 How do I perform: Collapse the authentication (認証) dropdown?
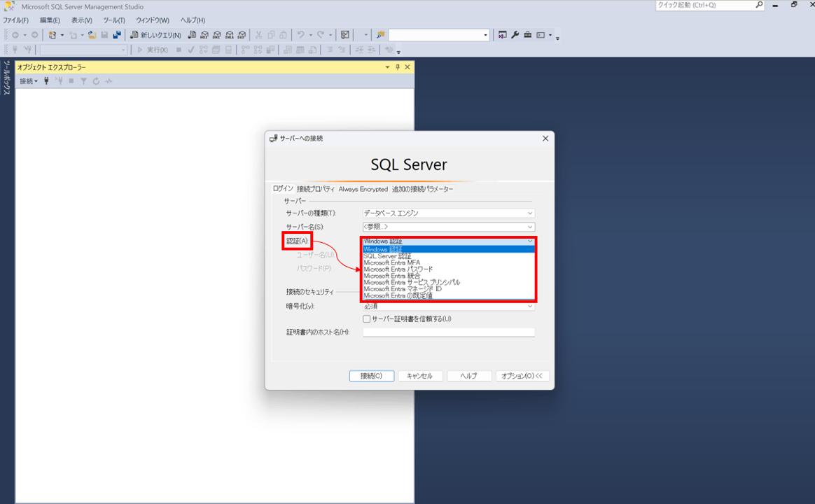(449, 241)
